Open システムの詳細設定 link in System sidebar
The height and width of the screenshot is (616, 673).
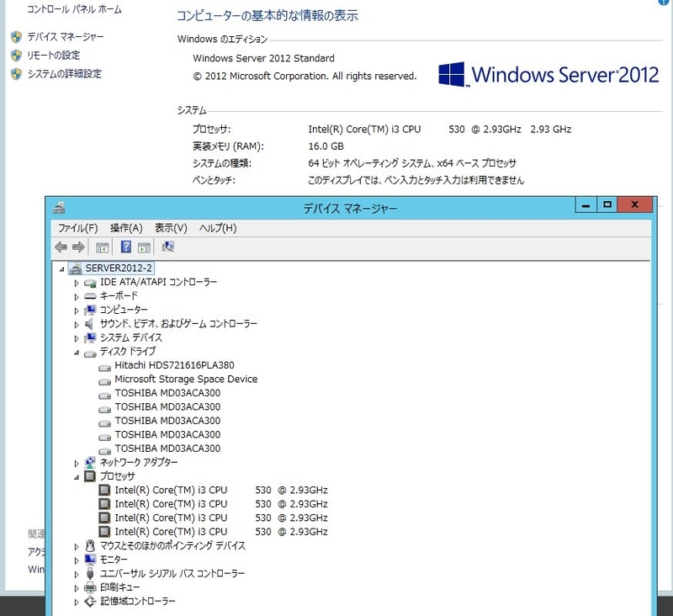[x=65, y=74]
